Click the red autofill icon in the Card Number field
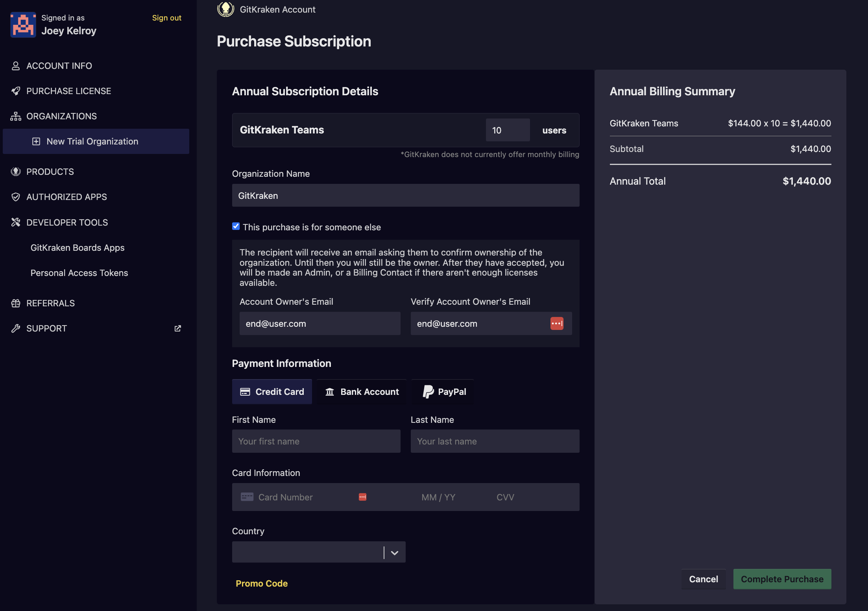 point(362,497)
